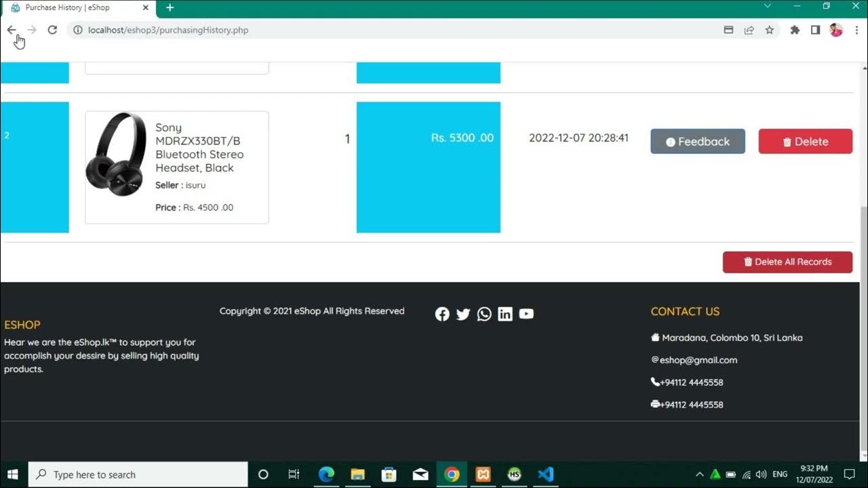Open Microsoft Store from taskbar
The width and height of the screenshot is (868, 488).
click(389, 474)
